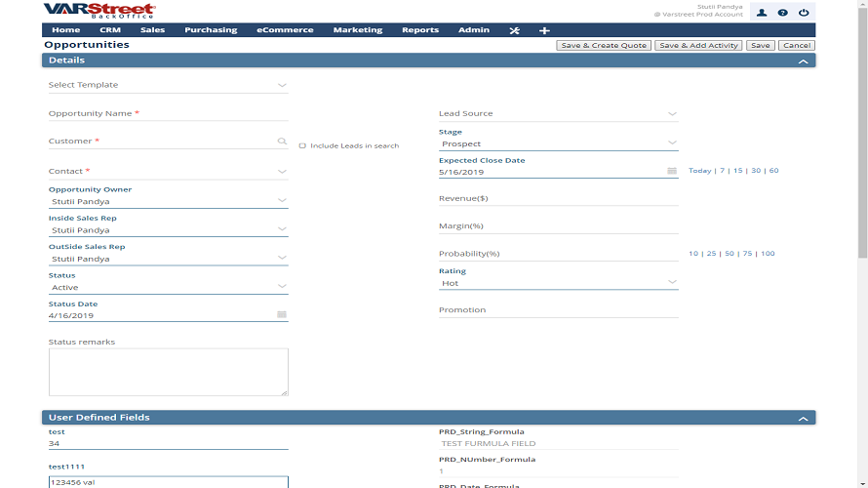Image resolution: width=868 pixels, height=488 pixels.
Task: Click the Cancel button
Action: pyautogui.click(x=797, y=46)
